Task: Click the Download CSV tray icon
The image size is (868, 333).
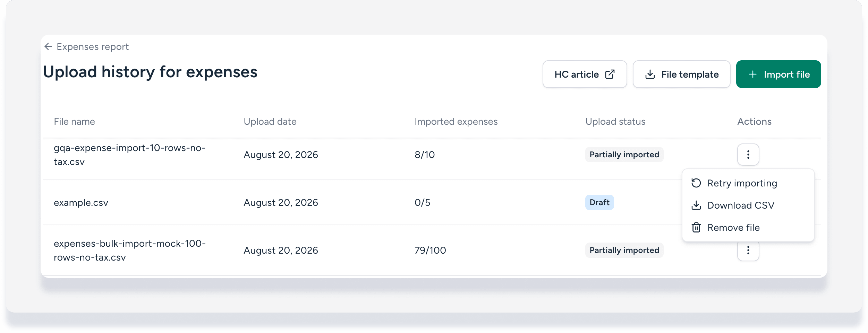Action: point(696,205)
